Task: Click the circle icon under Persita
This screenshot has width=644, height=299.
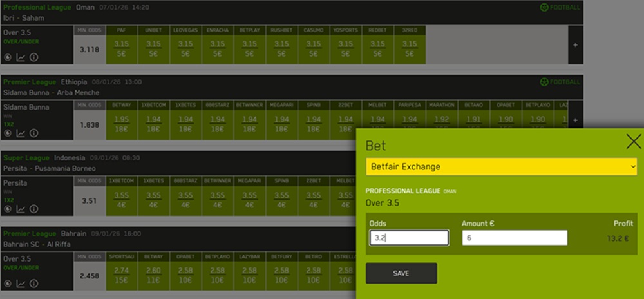Action: (x=7, y=209)
